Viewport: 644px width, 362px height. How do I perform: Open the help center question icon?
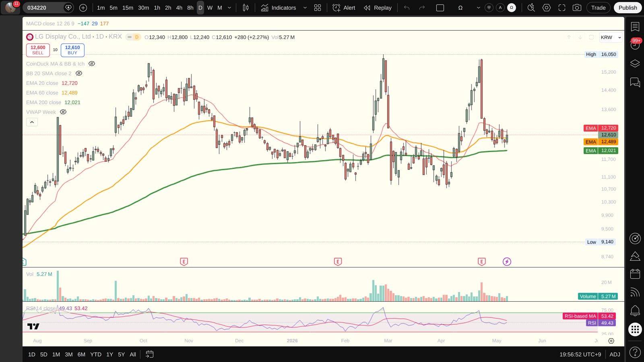[x=635, y=353]
